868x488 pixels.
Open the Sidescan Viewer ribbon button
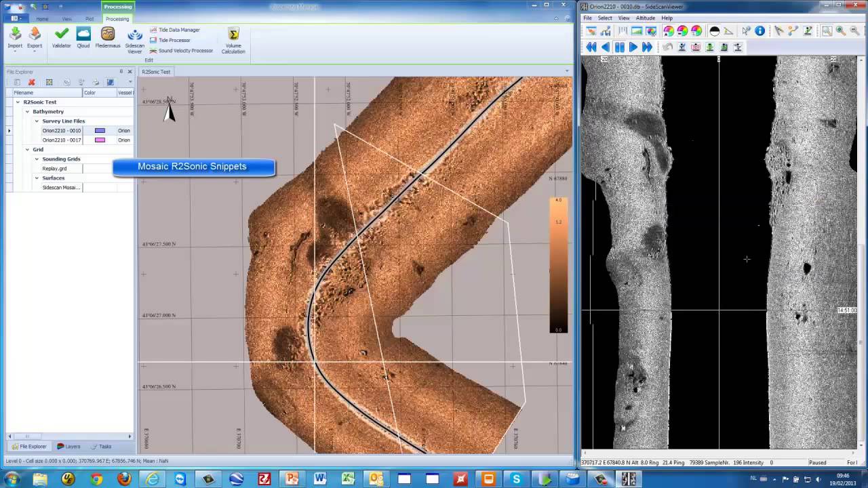(x=135, y=41)
